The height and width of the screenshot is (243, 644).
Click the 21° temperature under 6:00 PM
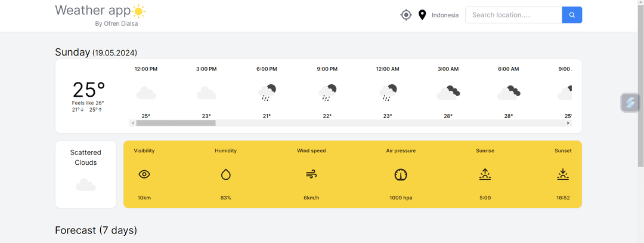point(267,116)
